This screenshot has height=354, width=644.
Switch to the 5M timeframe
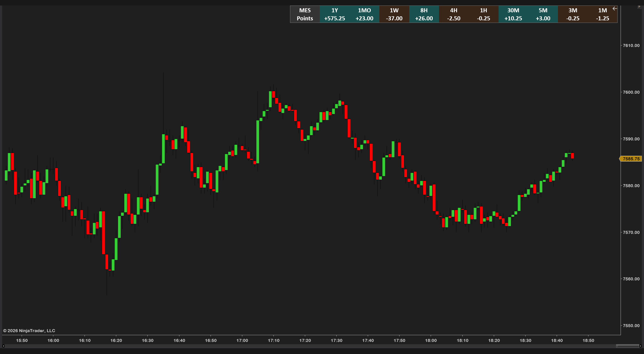543,14
